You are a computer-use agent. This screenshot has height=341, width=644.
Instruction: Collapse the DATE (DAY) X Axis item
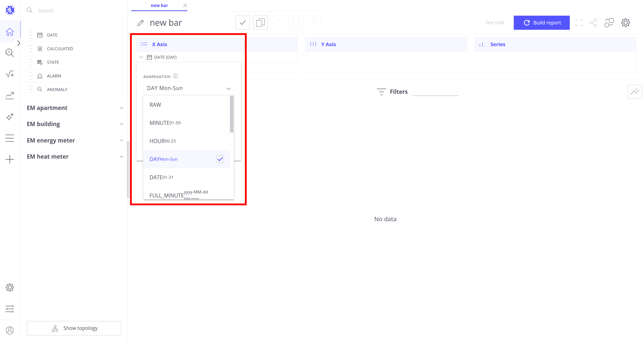coord(141,57)
